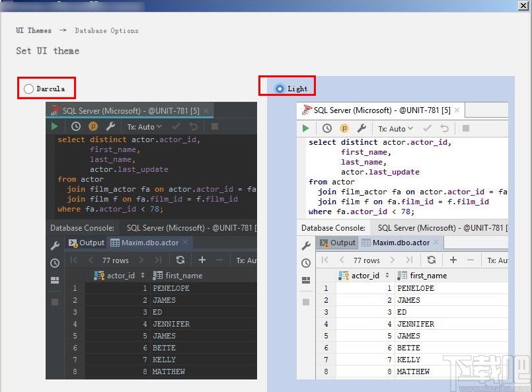Go to previous page arrow in Darcula results
This screenshot has height=392, width=532.
91,260
